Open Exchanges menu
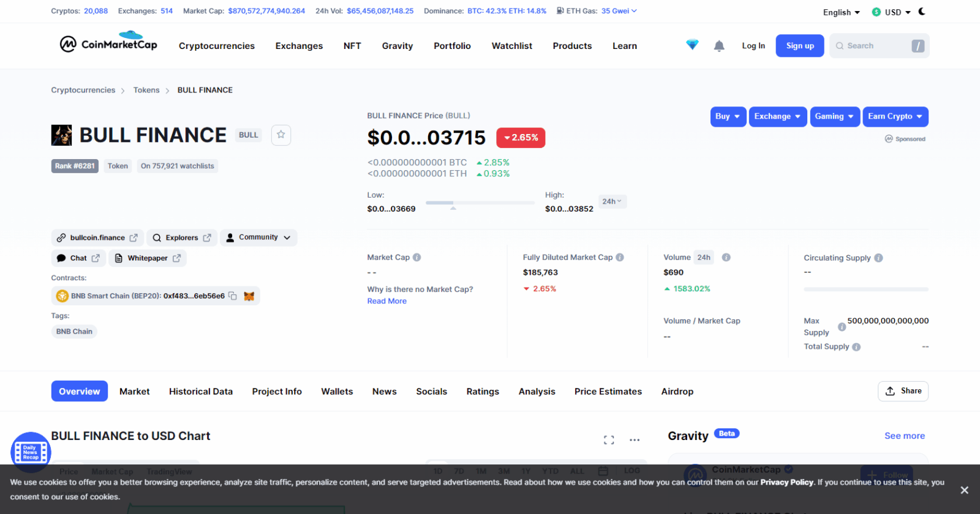Screen dimensions: 980x514 (x=299, y=46)
